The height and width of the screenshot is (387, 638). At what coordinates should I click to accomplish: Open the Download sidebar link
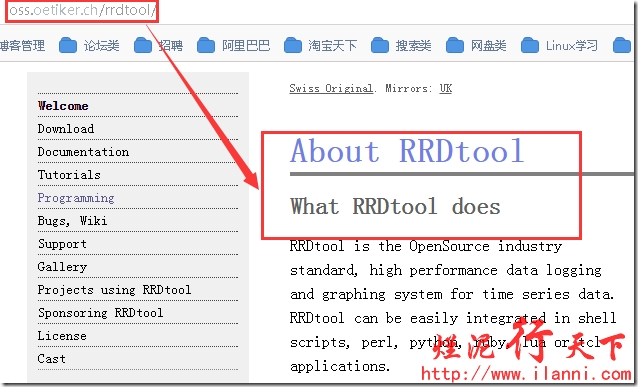coord(66,129)
